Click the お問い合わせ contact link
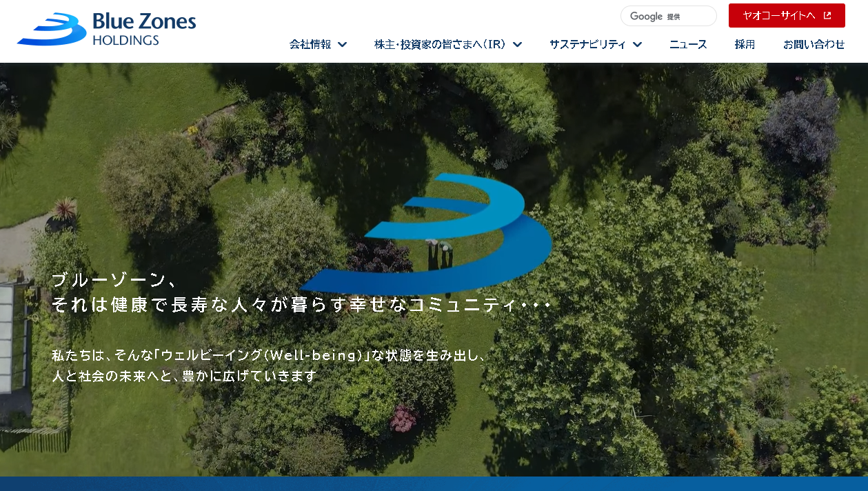The height and width of the screenshot is (491, 868). 814,45
